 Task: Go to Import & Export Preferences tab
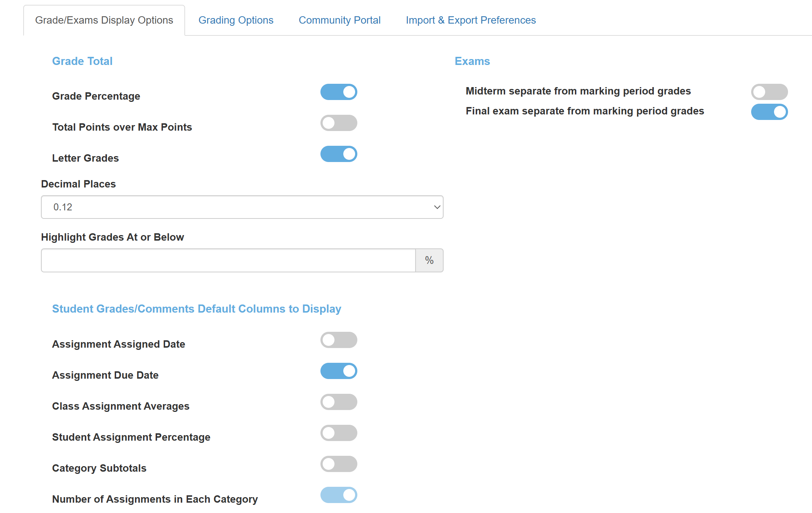click(x=471, y=20)
